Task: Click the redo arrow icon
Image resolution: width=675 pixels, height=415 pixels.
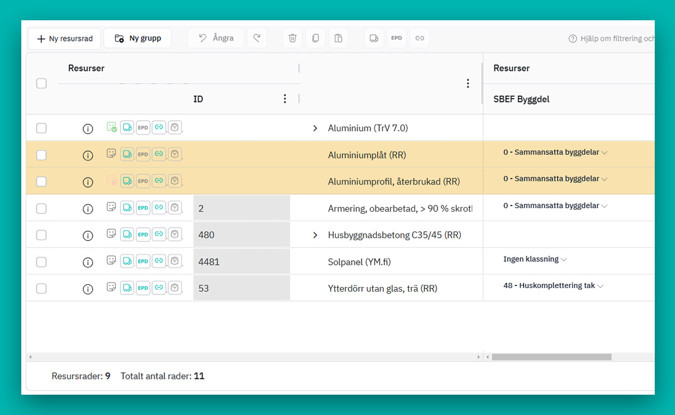Action: click(x=257, y=39)
